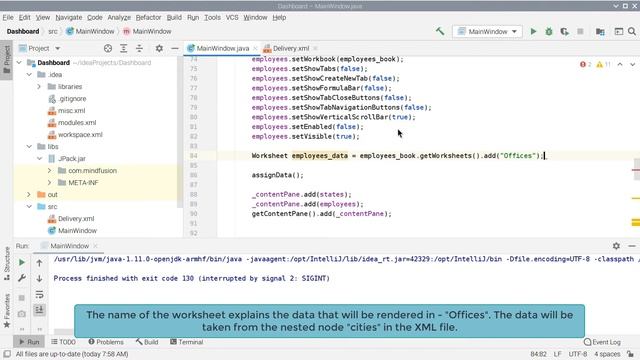The image size is (640, 360).
Task: Open the File menu
Action: click(8, 18)
